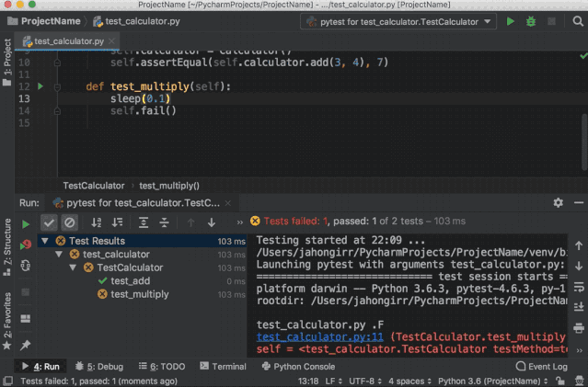Run the pytest configuration from main toolbar

pyautogui.click(x=510, y=21)
